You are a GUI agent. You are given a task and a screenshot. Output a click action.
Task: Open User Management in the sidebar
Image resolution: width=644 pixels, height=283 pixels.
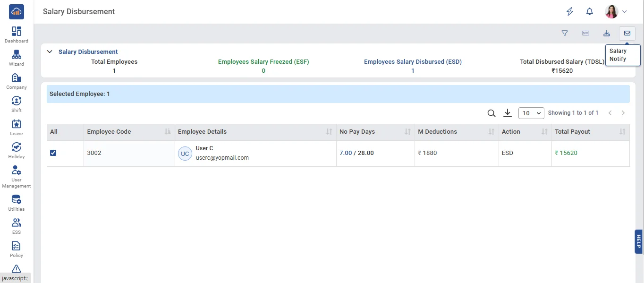coord(17,177)
